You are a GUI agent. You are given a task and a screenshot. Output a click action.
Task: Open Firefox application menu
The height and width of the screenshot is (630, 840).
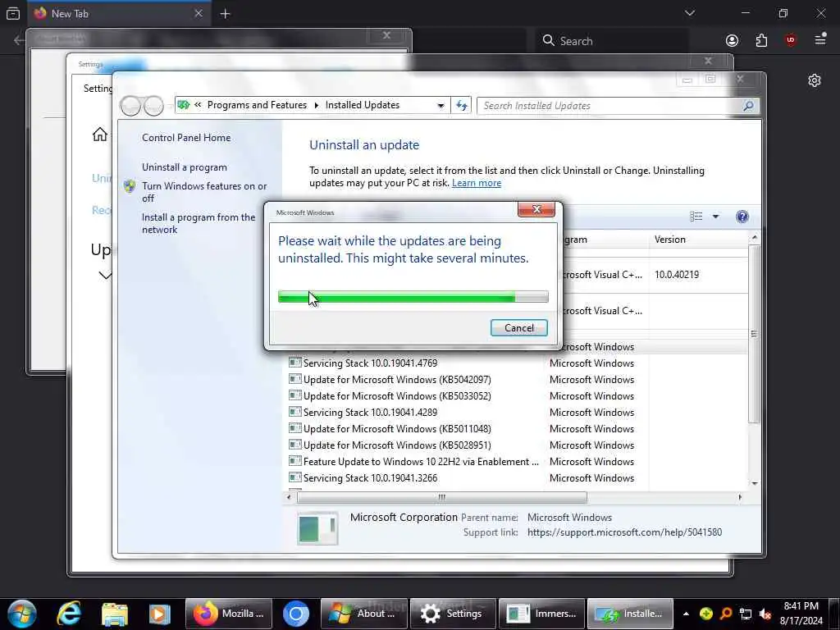(819, 39)
